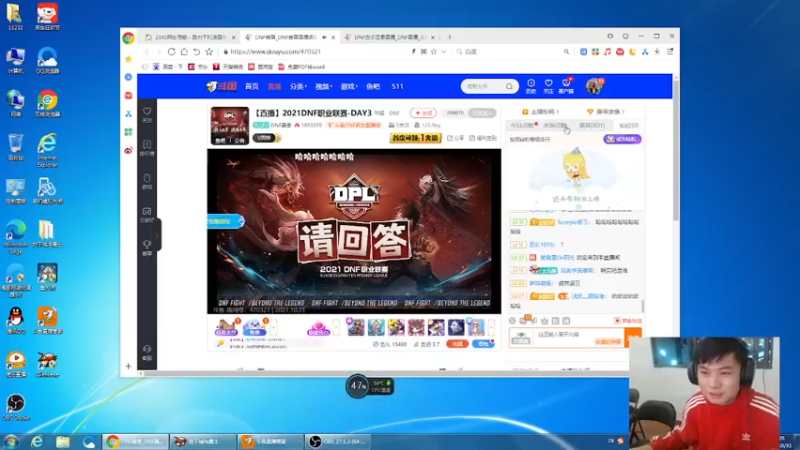Select the third tab in right ranking panel
The image size is (800, 450).
tap(592, 126)
